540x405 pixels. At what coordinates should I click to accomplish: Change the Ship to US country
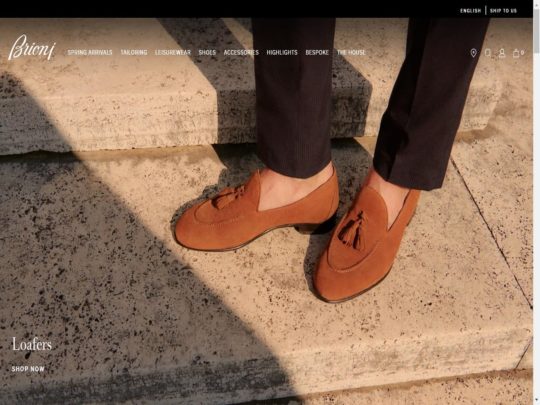coord(503,11)
